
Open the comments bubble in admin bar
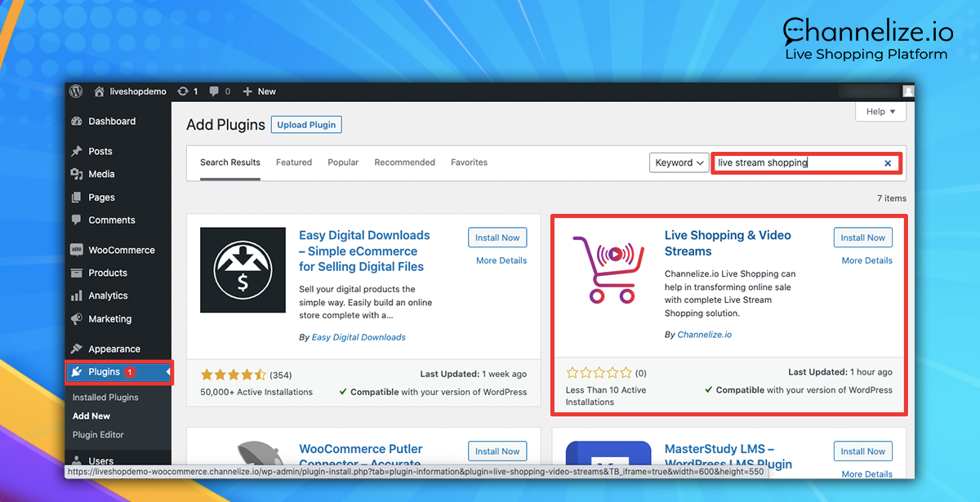click(x=220, y=91)
